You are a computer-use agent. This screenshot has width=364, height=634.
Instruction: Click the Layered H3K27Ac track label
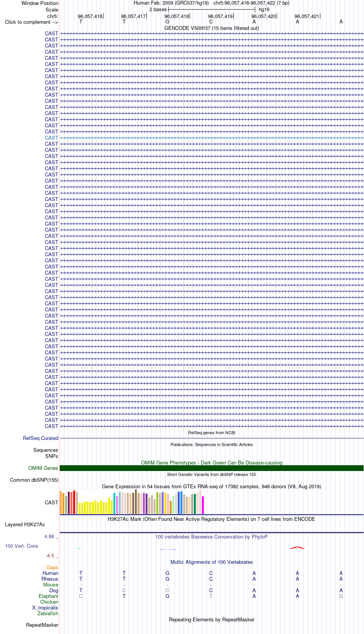pos(25,524)
